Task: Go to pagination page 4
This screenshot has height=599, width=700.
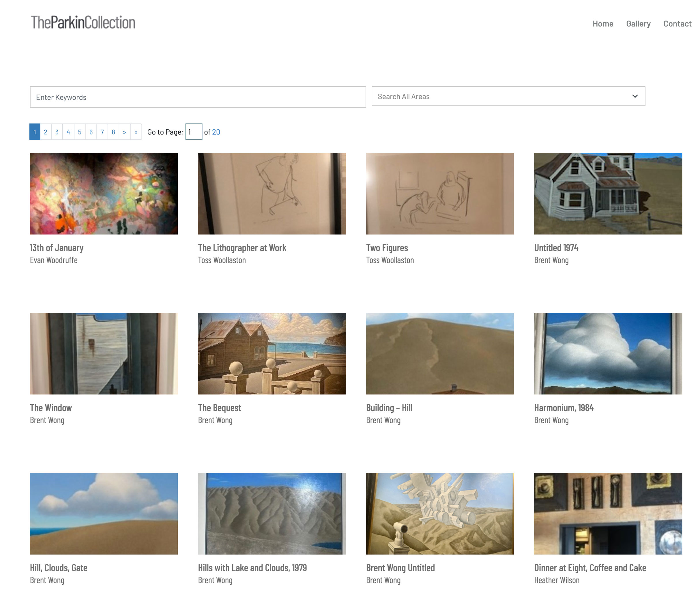Action: (x=68, y=132)
